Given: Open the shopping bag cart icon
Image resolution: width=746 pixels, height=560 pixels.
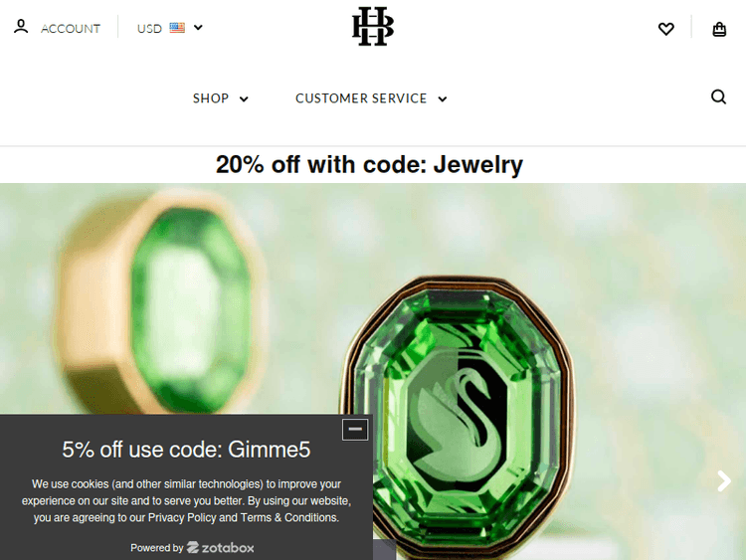Looking at the screenshot, I should coord(719,29).
